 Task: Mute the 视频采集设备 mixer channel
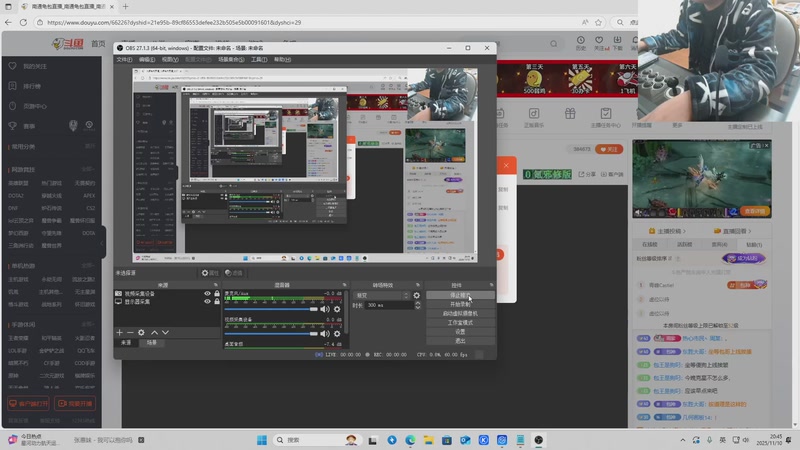coord(325,334)
